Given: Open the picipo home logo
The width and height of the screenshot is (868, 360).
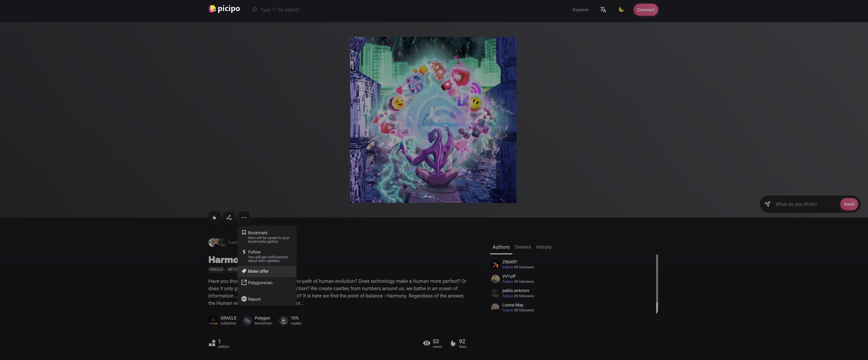Looking at the screenshot, I should 224,9.
